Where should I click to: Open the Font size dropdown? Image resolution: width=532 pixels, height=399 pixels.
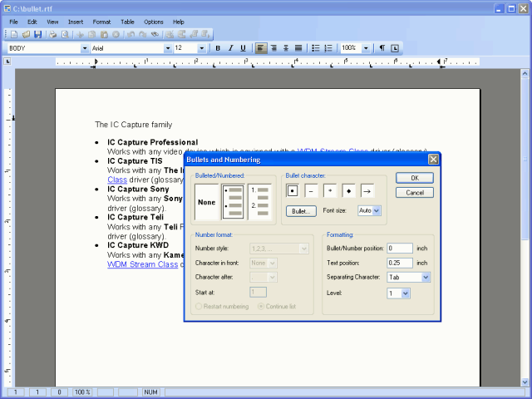coord(376,211)
